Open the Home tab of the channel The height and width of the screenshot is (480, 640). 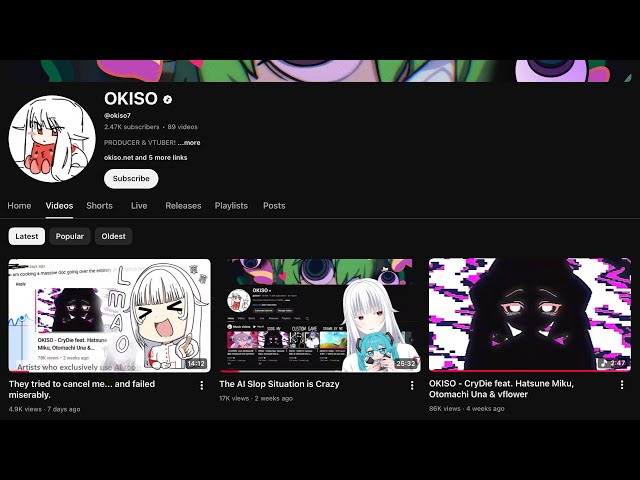pyautogui.click(x=19, y=206)
